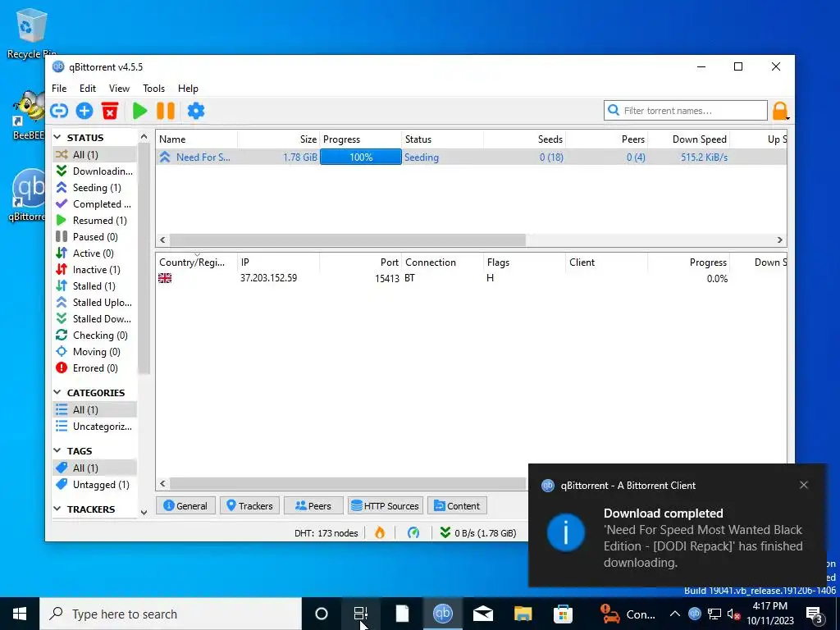
Task: Open the Tools menu
Action: (153, 89)
